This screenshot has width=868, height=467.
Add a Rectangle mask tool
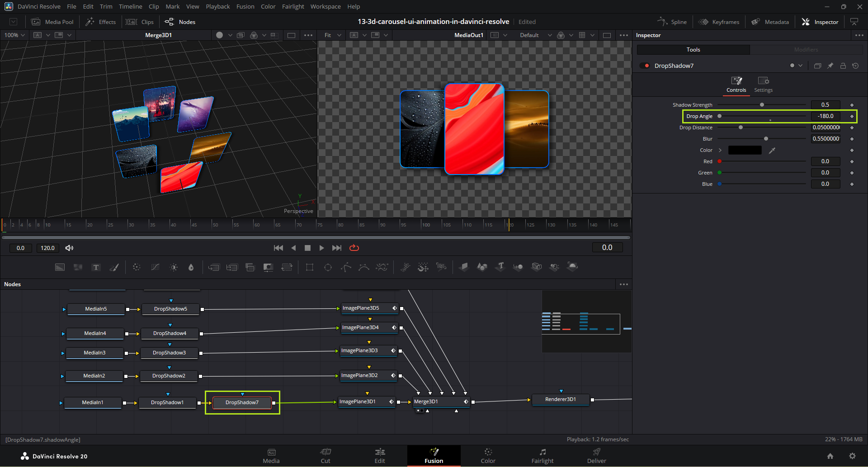310,267
